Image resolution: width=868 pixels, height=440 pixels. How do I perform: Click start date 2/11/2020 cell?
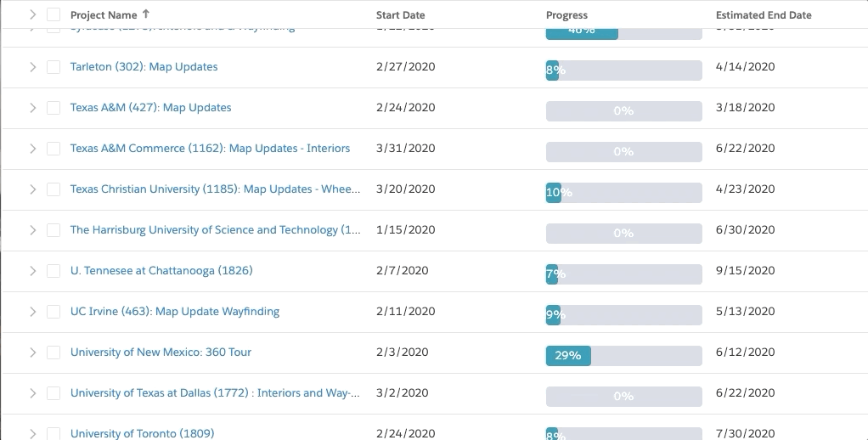(405, 312)
